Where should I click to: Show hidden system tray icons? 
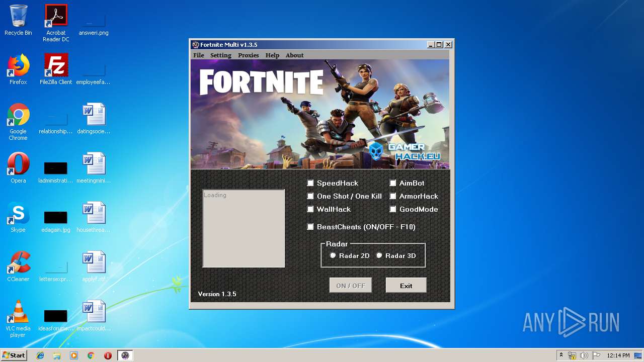(561, 355)
